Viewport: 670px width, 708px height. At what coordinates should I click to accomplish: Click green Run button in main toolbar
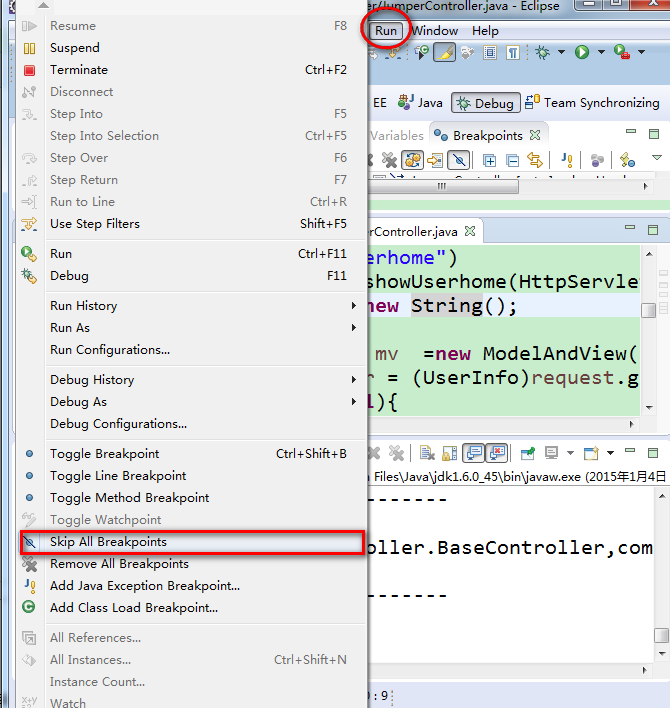coord(582,52)
